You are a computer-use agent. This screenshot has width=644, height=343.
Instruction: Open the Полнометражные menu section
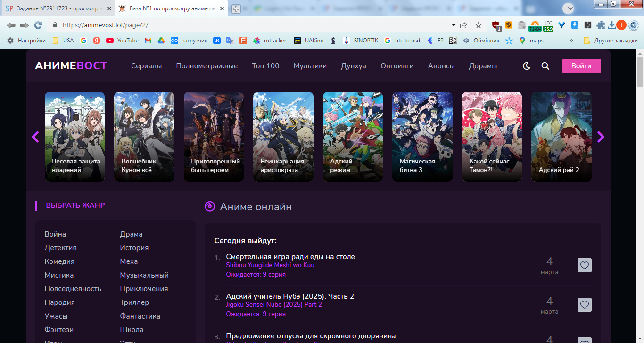[207, 66]
